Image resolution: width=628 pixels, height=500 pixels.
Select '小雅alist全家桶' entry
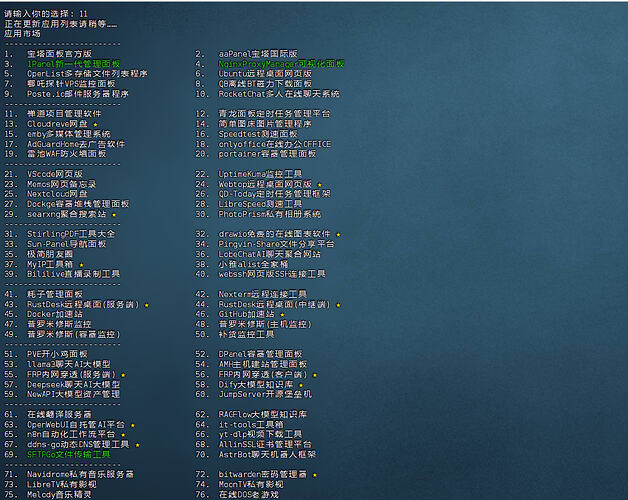coord(253,264)
